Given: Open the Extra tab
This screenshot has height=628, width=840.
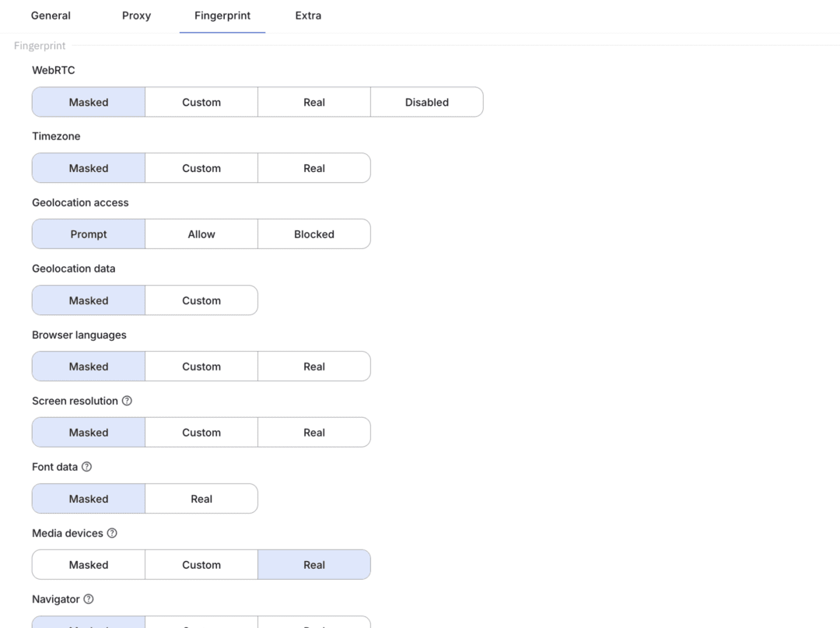Looking at the screenshot, I should click(x=308, y=16).
